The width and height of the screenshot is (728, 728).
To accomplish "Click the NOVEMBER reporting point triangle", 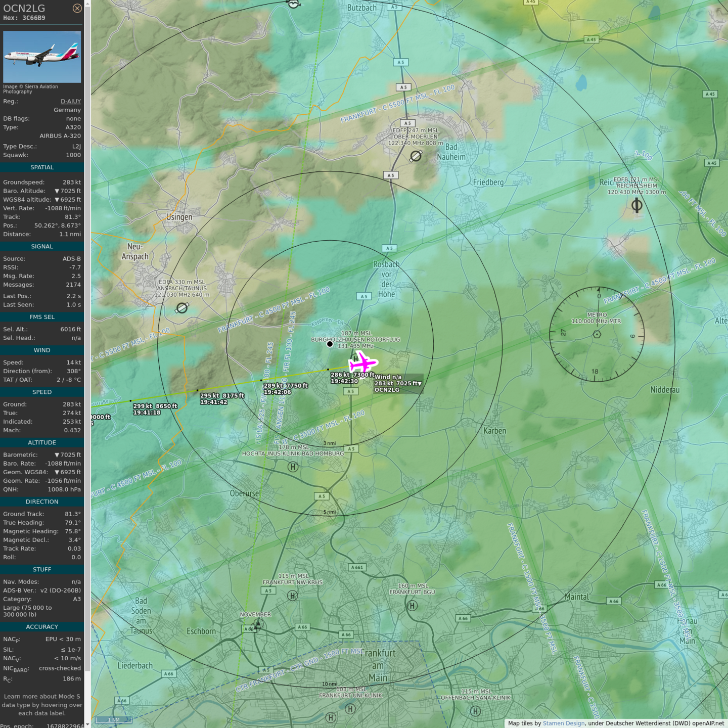I will (258, 625).
